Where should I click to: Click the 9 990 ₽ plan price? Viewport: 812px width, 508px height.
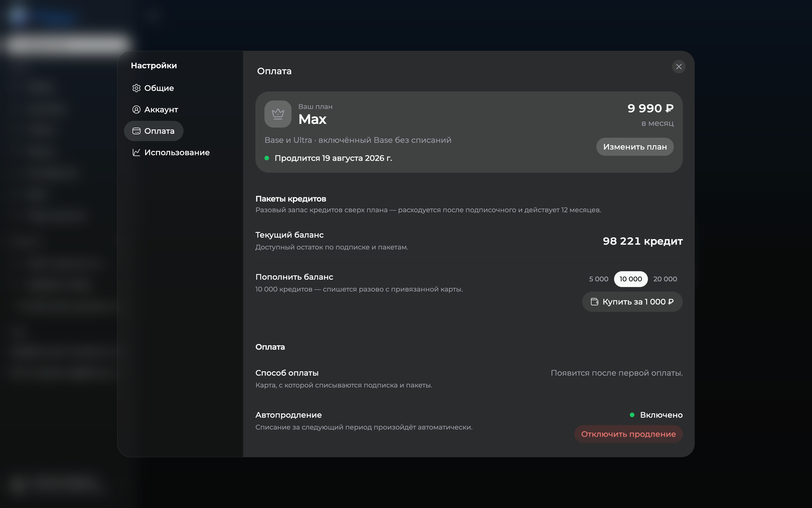tap(650, 108)
